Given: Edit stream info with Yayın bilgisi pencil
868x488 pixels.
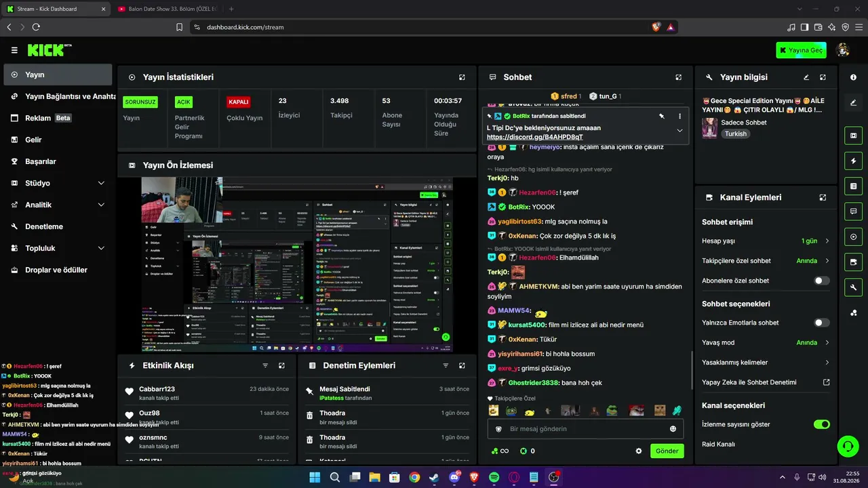Looking at the screenshot, I should [x=806, y=77].
